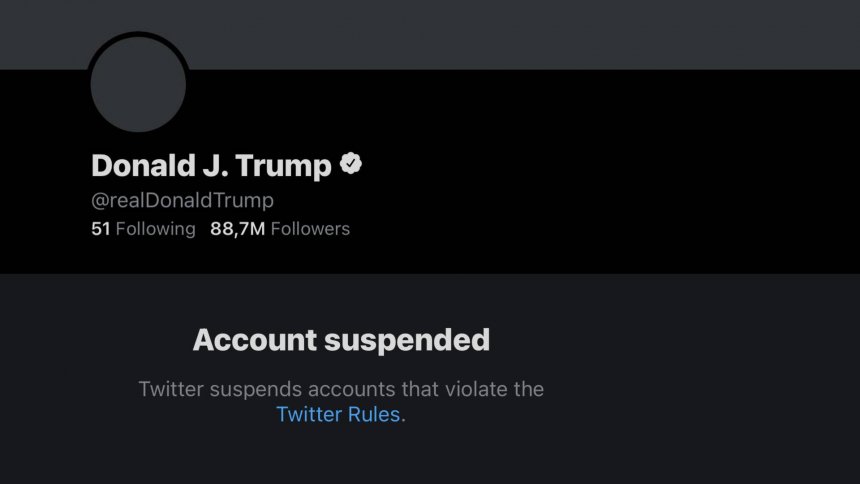Click the word "Trump" in display name

point(284,166)
